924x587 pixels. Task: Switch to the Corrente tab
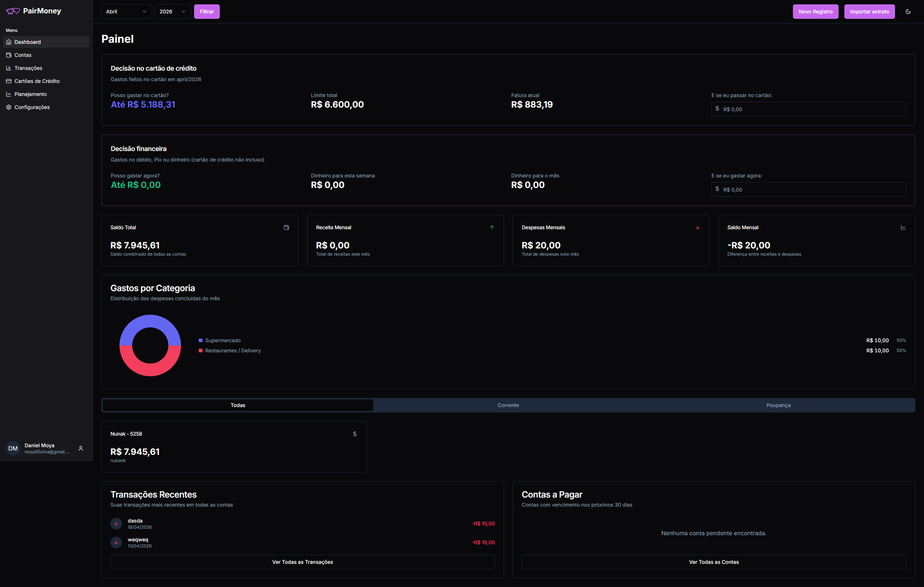[x=508, y=405]
